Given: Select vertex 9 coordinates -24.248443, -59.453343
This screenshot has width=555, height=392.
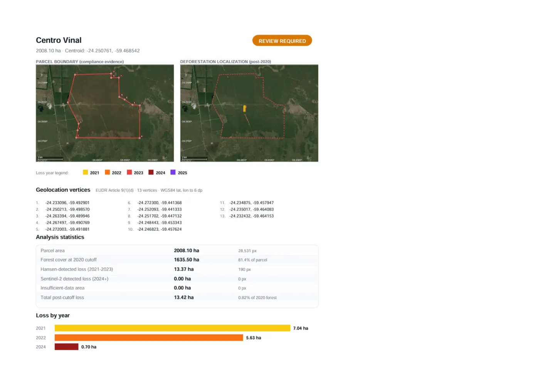Looking at the screenshot, I should pos(160,223).
